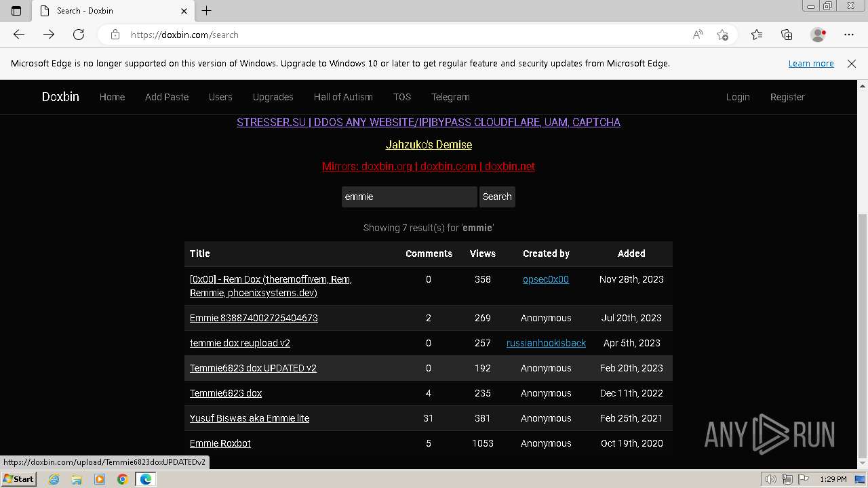Image resolution: width=868 pixels, height=488 pixels.
Task: Open the Collections icon
Action: click(x=787, y=35)
